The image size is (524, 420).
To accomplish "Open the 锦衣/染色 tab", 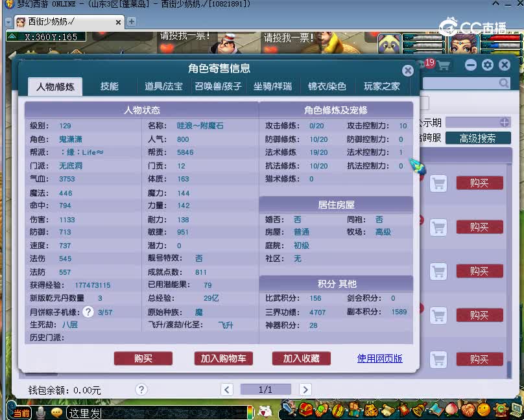I will click(x=327, y=86).
